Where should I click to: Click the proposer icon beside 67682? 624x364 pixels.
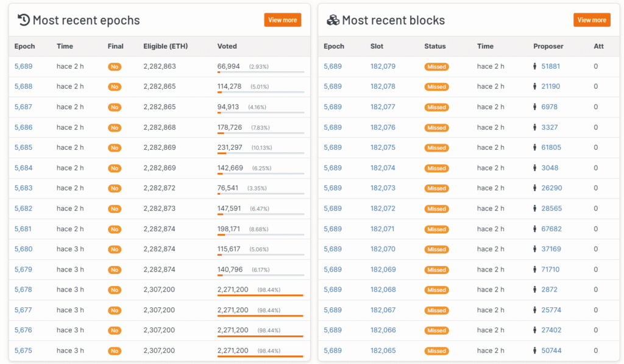(534, 229)
